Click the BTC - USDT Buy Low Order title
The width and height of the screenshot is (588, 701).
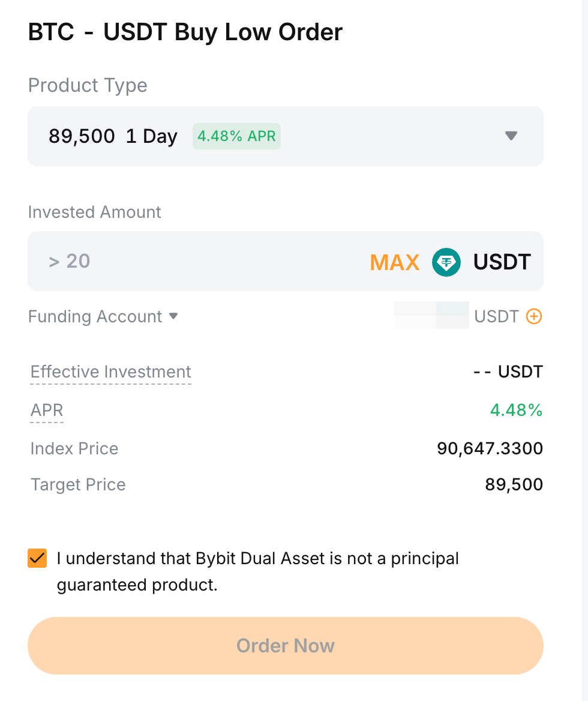point(185,32)
